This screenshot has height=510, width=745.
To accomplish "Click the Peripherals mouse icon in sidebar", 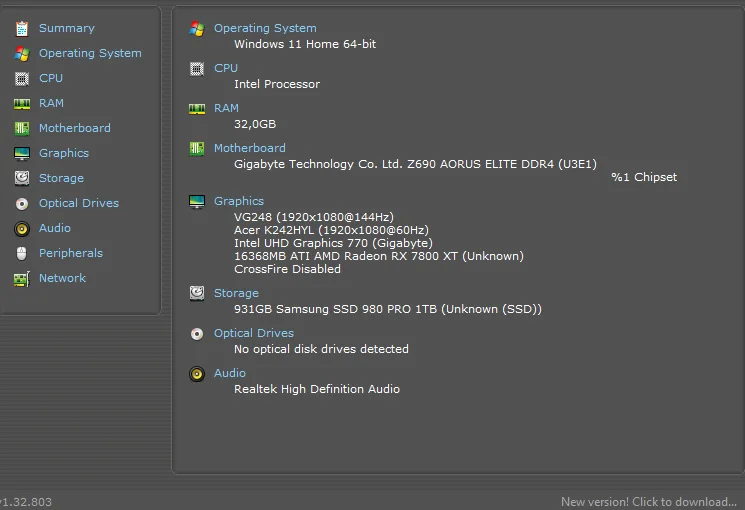I will [22, 253].
